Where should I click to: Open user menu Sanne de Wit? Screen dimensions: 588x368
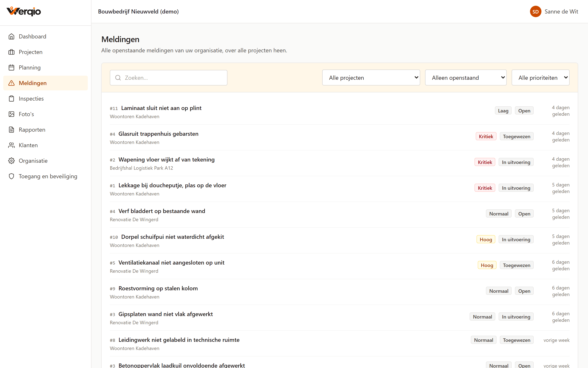click(554, 11)
